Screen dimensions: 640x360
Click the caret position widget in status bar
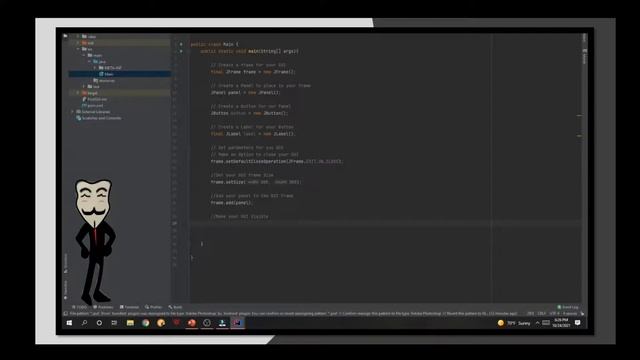pyautogui.click(x=530, y=314)
